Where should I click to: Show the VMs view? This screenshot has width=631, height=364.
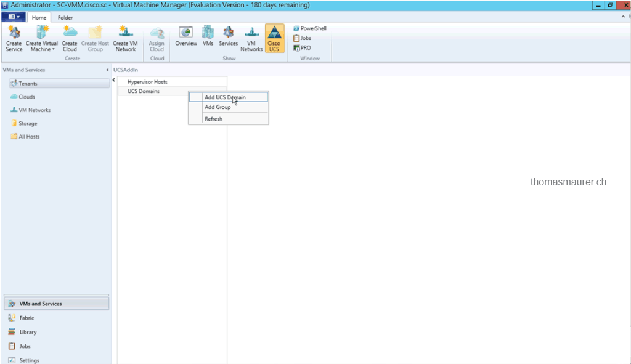point(208,36)
